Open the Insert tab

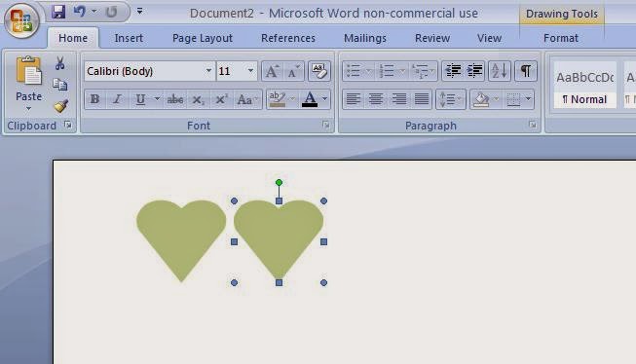tap(129, 38)
